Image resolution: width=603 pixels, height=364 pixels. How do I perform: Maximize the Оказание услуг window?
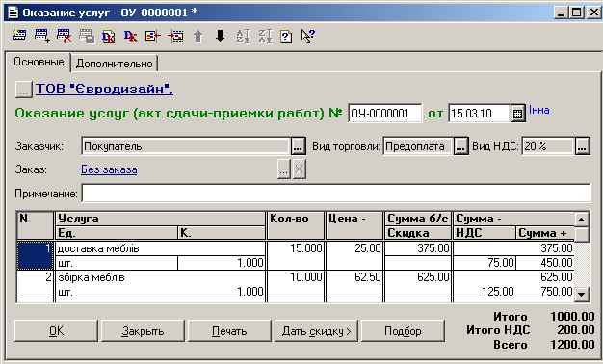[577, 13]
